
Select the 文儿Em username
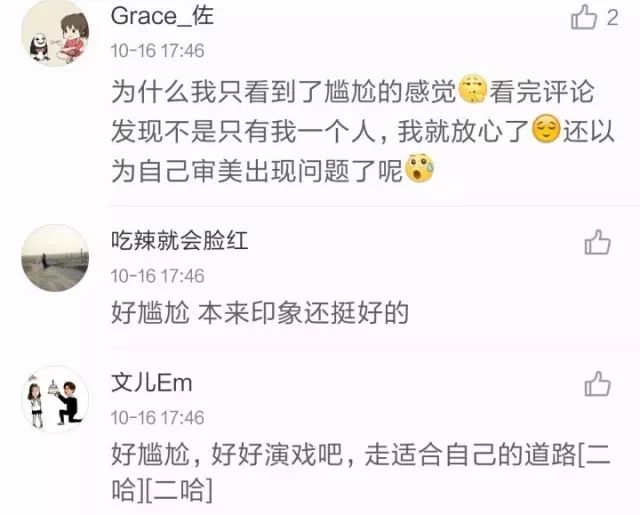tap(151, 383)
